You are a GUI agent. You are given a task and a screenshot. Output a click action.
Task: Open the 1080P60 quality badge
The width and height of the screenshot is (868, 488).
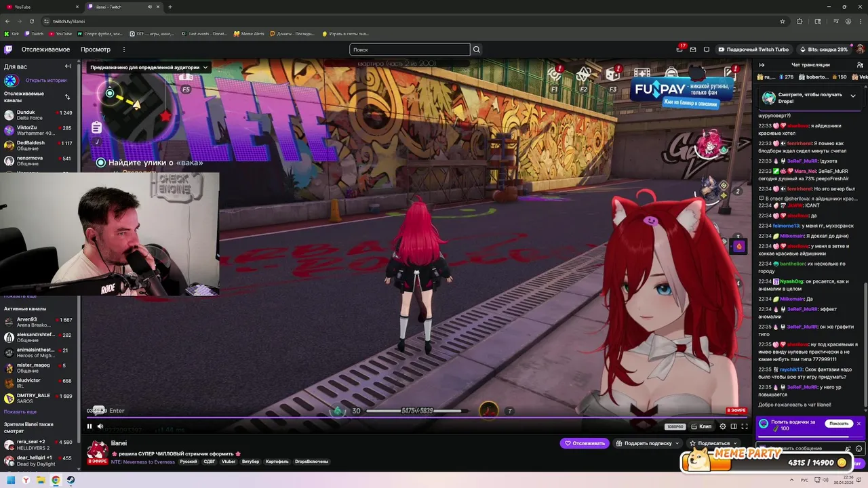[x=675, y=426]
